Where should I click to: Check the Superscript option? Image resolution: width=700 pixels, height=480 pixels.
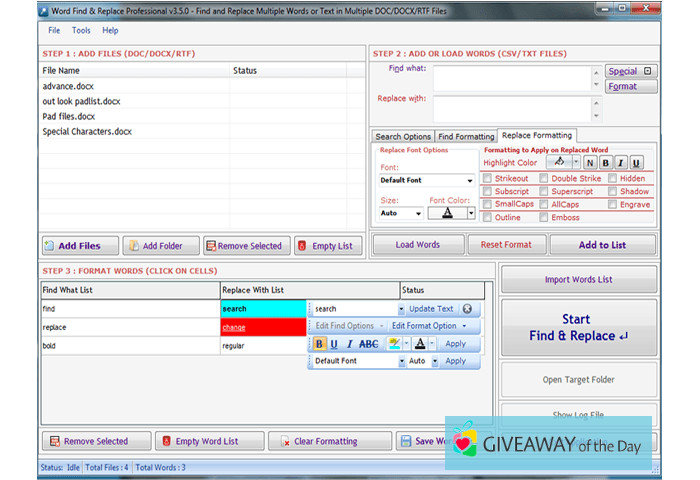(x=544, y=191)
